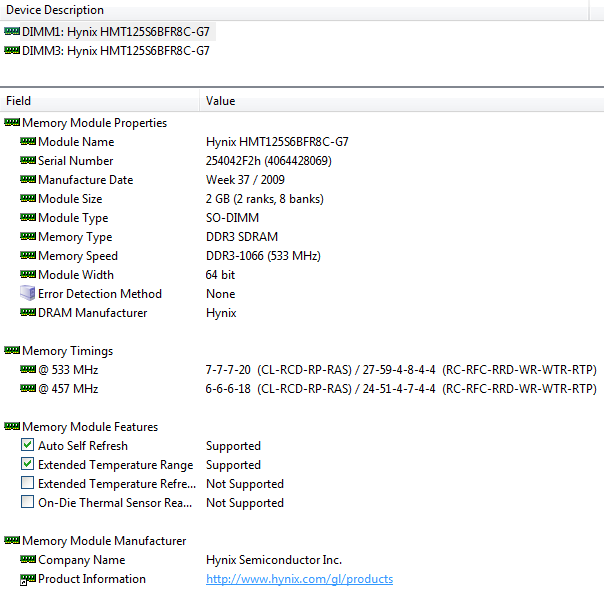Image resolution: width=604 pixels, height=590 pixels.
Task: Open the hynix.com products link
Action: (x=299, y=579)
